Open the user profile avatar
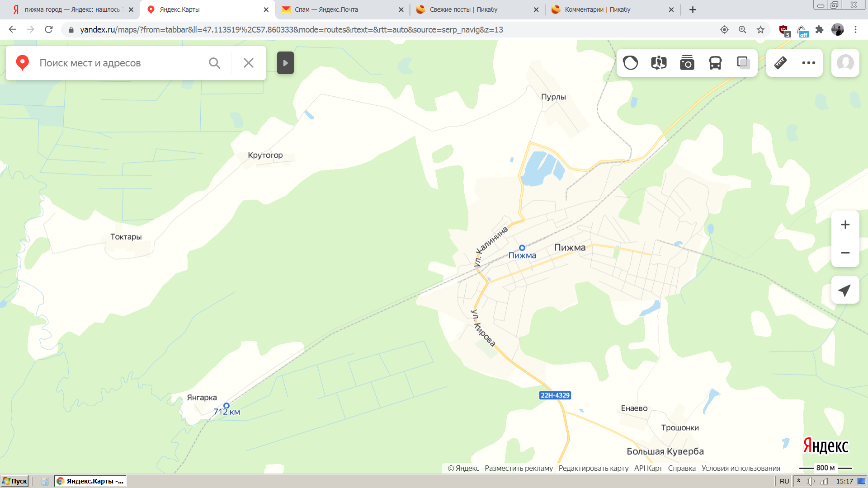The image size is (868, 488). pos(845,63)
